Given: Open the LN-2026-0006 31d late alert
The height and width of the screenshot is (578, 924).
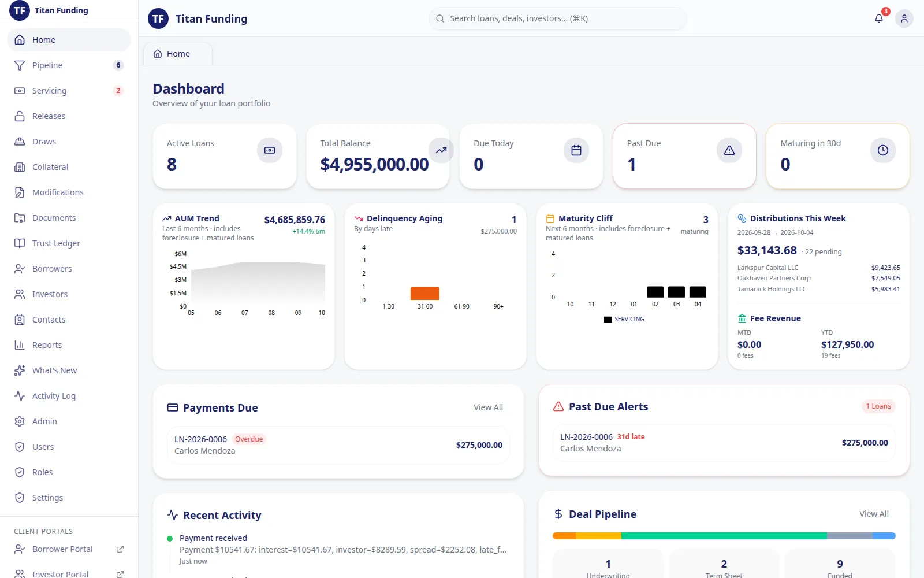Looking at the screenshot, I should 724,443.
